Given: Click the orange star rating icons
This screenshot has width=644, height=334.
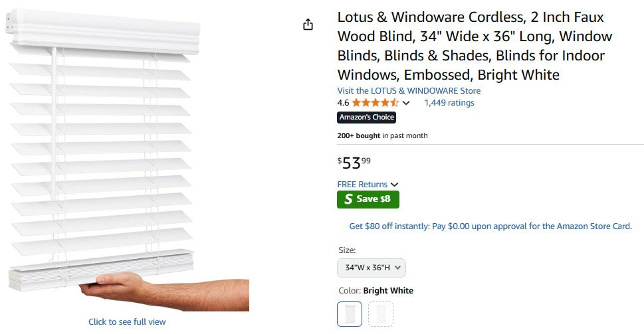Looking at the screenshot, I should (x=375, y=103).
